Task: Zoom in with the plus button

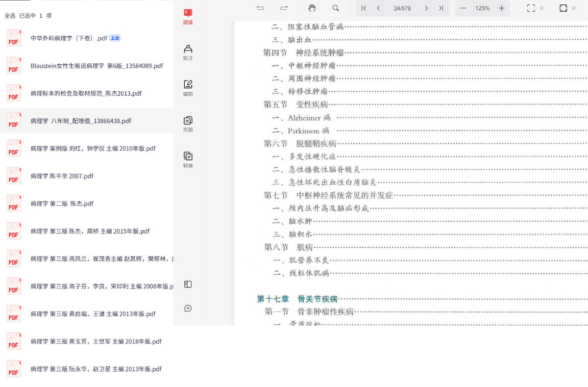Action: pyautogui.click(x=501, y=8)
